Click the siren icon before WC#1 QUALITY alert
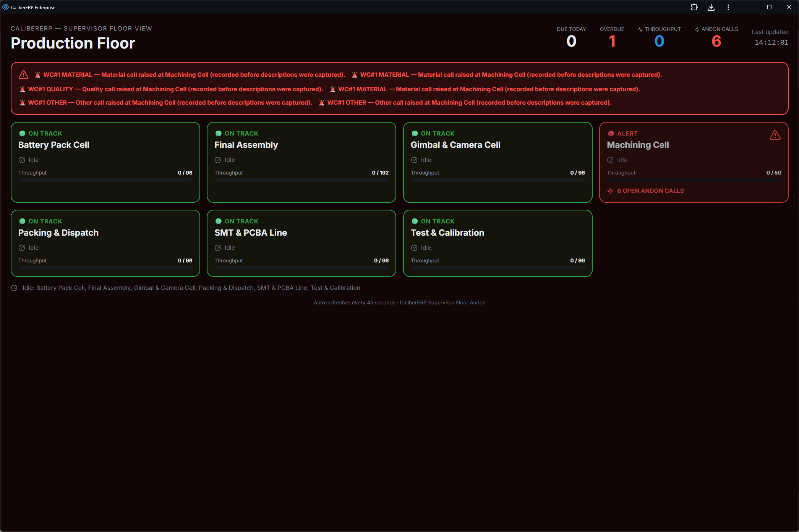This screenshot has height=532, width=799. (x=22, y=89)
